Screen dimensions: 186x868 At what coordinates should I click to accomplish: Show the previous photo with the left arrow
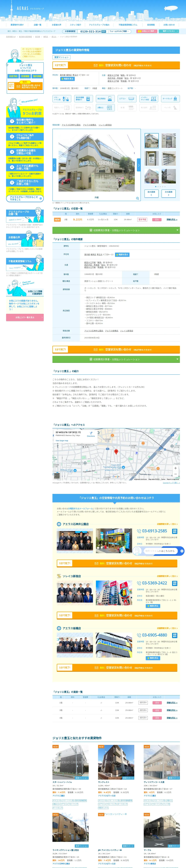54,165
